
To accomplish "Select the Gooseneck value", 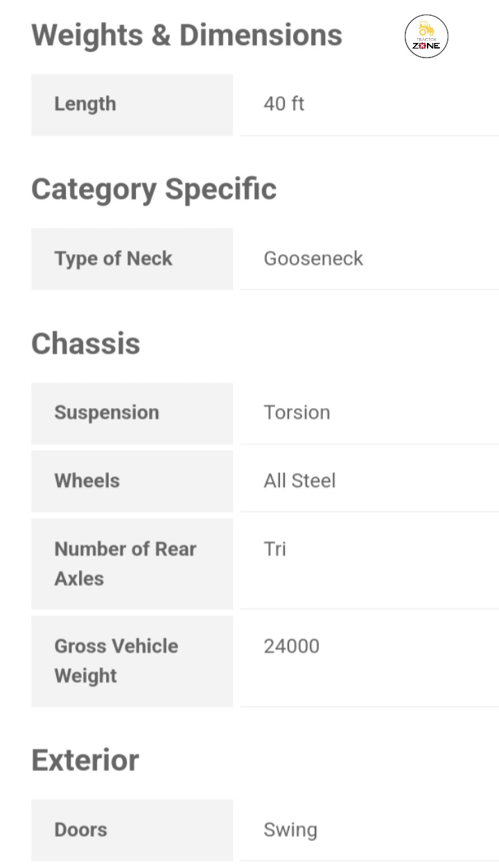I will pos(313,258).
